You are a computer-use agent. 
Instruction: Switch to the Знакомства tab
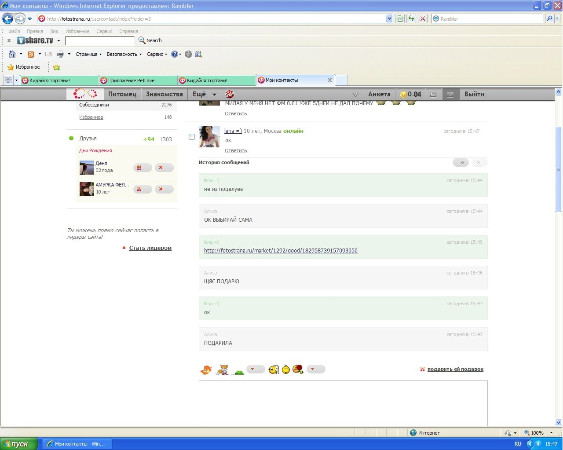pos(164,94)
